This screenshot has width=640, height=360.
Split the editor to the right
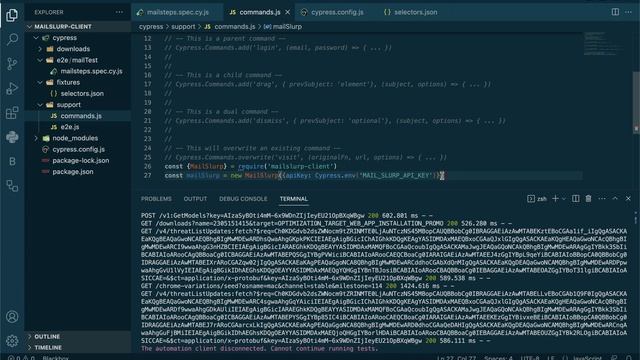click(x=615, y=12)
